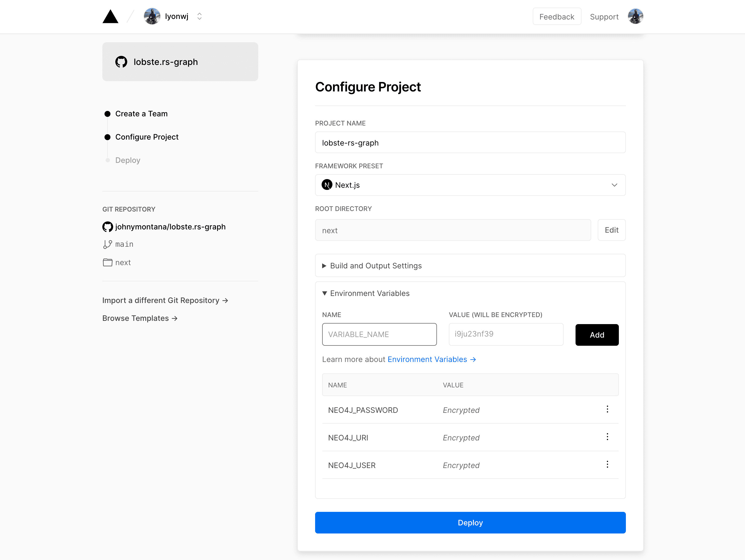Go to the Create a Team step
The width and height of the screenshot is (745, 560).
click(x=141, y=114)
